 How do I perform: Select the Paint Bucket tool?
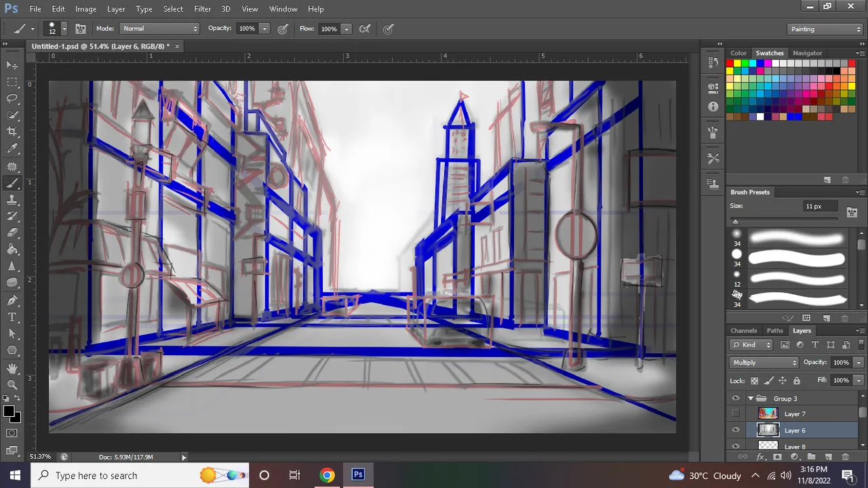coord(12,250)
